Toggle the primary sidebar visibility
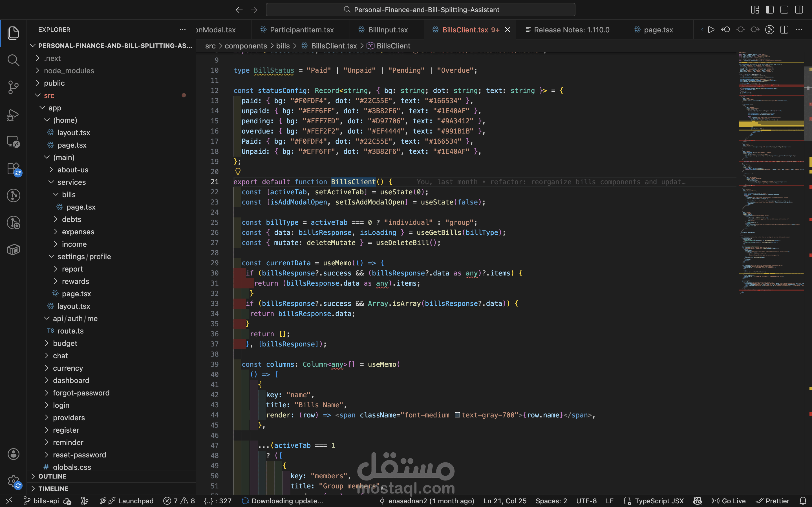The height and width of the screenshot is (507, 812). [x=769, y=10]
